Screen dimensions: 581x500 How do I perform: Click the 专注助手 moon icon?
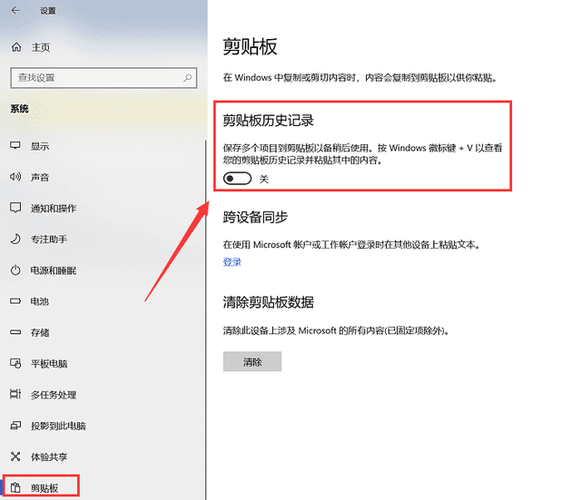click(x=15, y=239)
